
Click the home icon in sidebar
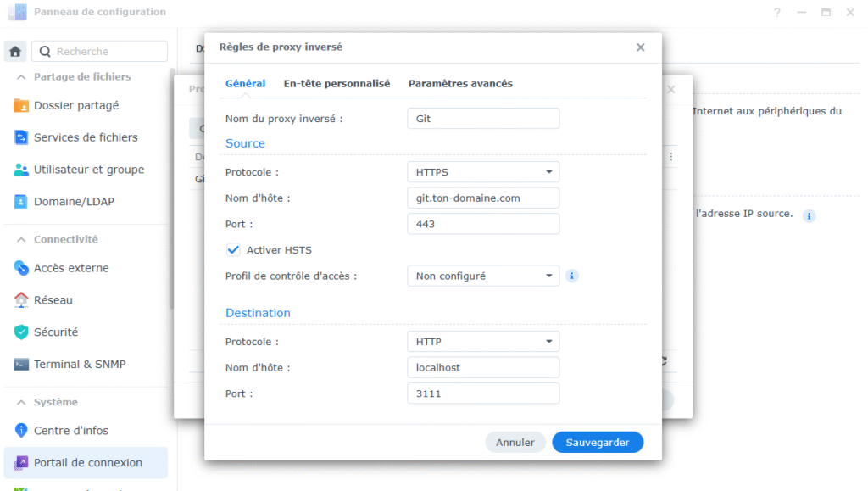[x=15, y=52]
